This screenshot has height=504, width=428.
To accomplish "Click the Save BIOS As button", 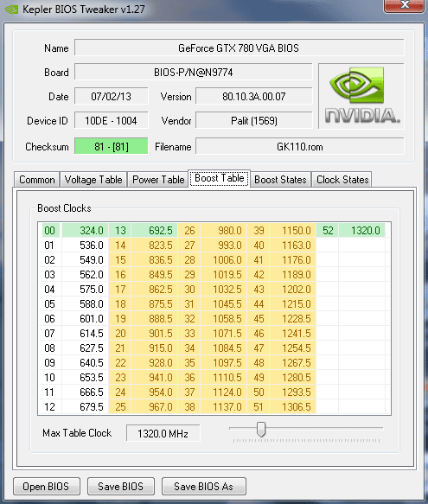I will point(203,487).
